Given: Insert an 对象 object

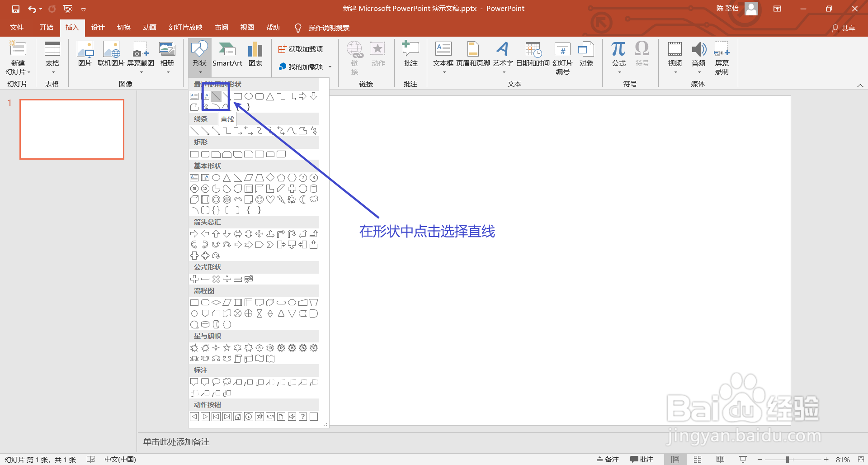Looking at the screenshot, I should pos(586,54).
